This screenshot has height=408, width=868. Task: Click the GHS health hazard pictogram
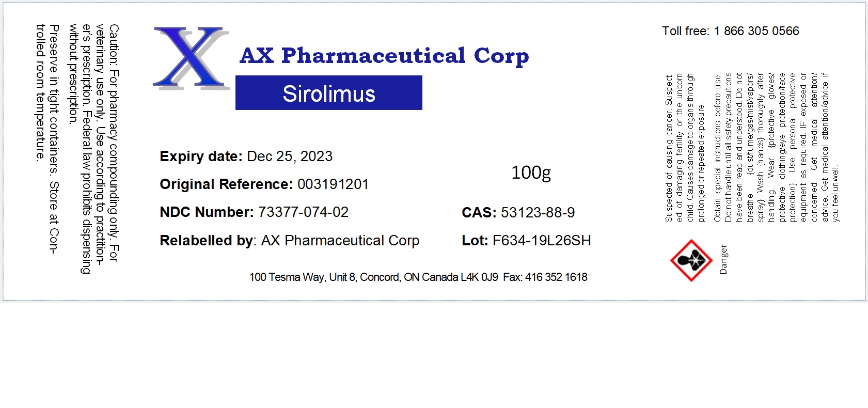pos(691,260)
